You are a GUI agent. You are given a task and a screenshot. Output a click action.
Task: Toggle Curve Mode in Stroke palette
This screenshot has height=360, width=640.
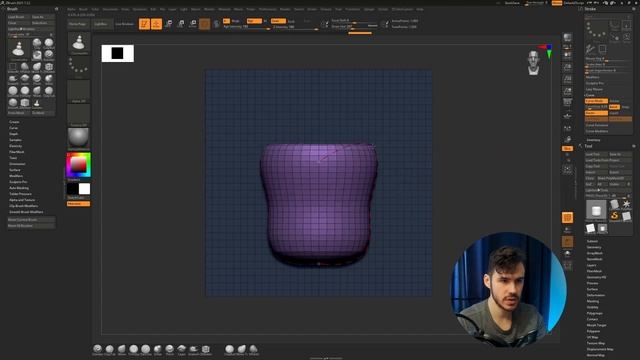coord(596,101)
